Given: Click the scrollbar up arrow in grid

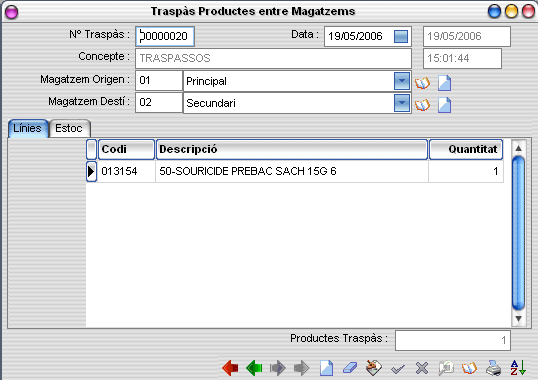Looking at the screenshot, I should point(518,148).
